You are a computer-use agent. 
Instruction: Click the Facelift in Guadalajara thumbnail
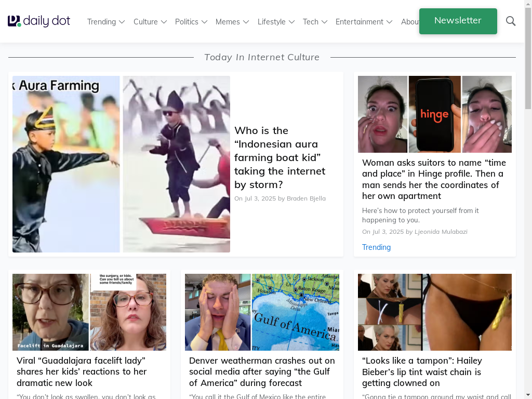coord(89,312)
